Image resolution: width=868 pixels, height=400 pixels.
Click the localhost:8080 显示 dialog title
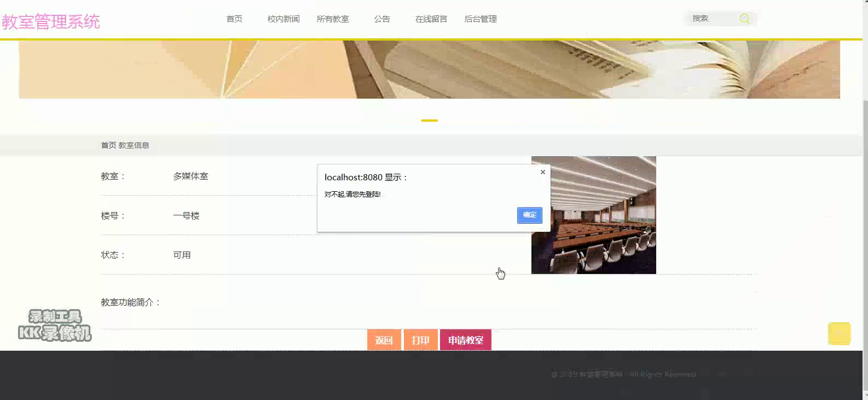coord(366,178)
